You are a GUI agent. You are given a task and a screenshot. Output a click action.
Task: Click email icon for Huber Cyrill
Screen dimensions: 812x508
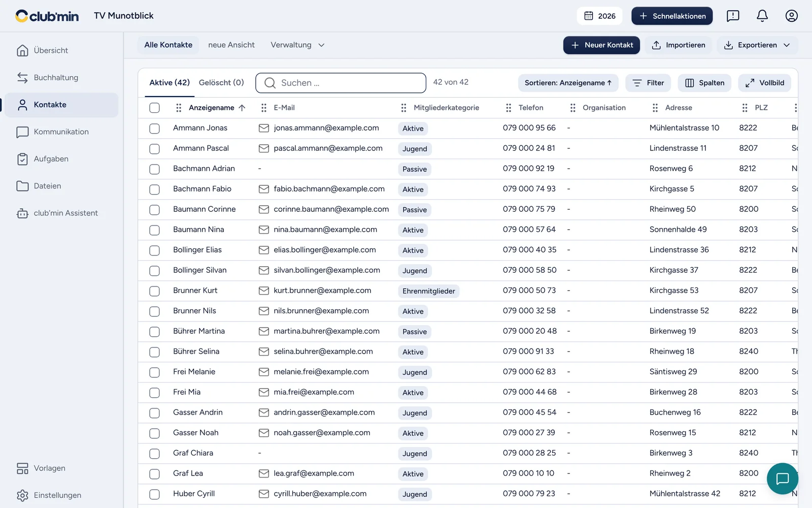pos(264,494)
